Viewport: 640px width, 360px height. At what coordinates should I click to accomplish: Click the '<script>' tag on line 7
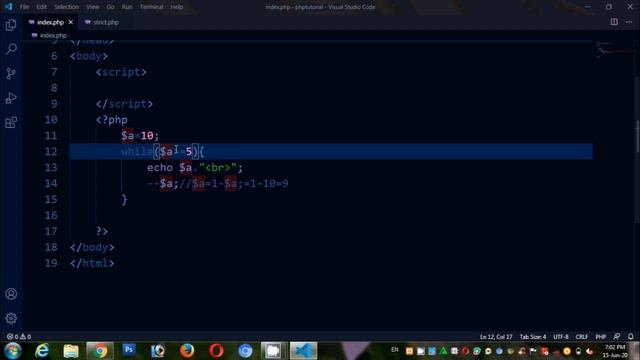[x=121, y=72]
